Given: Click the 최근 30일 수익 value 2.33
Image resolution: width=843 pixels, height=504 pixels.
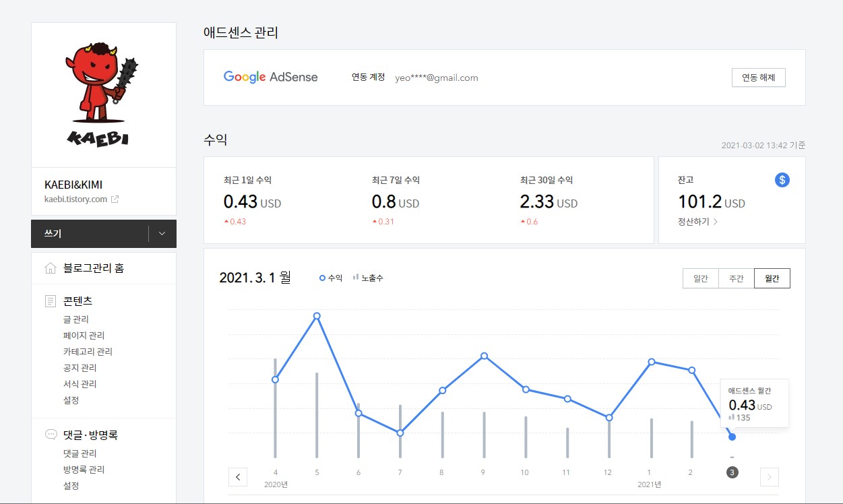Looking at the screenshot, I should pyautogui.click(x=537, y=201).
